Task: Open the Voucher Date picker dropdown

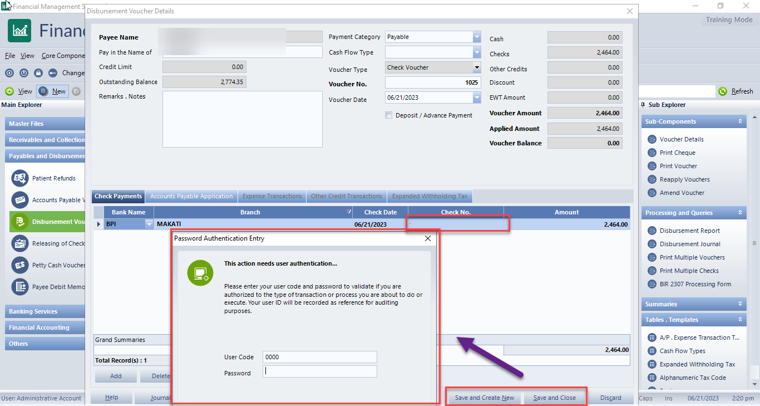Action: pyautogui.click(x=476, y=98)
